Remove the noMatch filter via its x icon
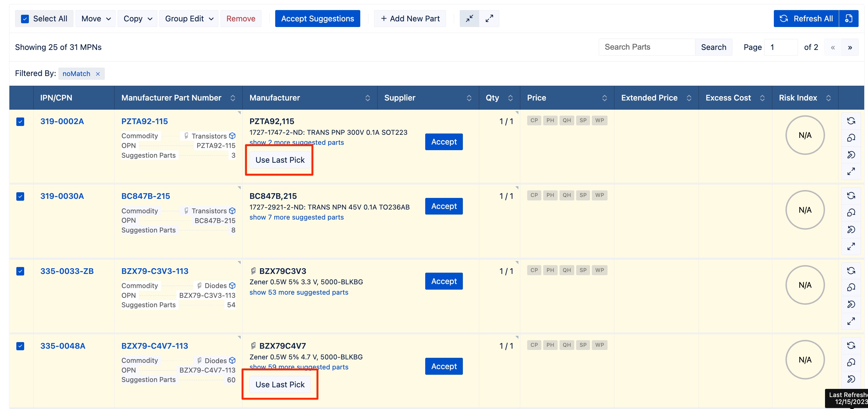Image resolution: width=868 pixels, height=409 pixels. 98,74
